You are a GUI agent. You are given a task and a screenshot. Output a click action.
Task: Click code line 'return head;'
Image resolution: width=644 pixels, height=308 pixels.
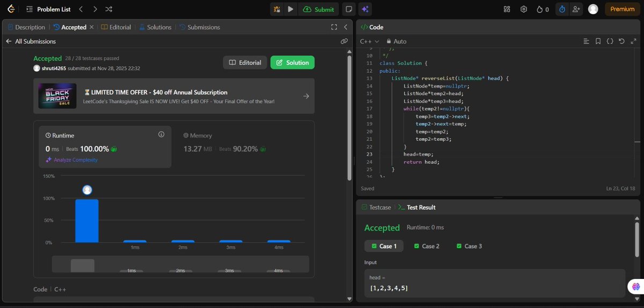422,162
